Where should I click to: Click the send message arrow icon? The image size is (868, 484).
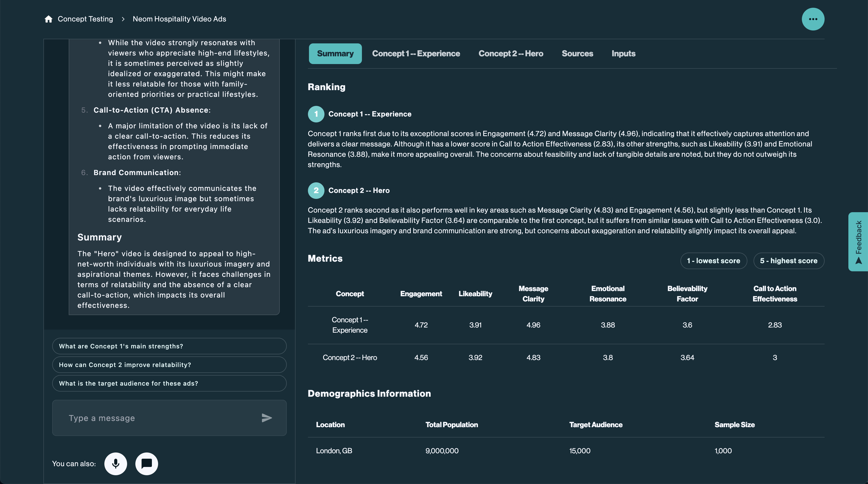pos(267,418)
